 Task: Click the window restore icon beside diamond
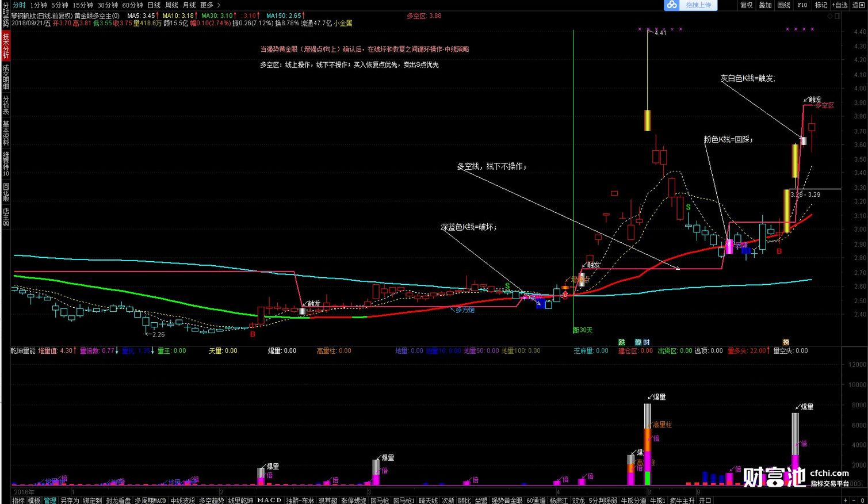click(838, 16)
